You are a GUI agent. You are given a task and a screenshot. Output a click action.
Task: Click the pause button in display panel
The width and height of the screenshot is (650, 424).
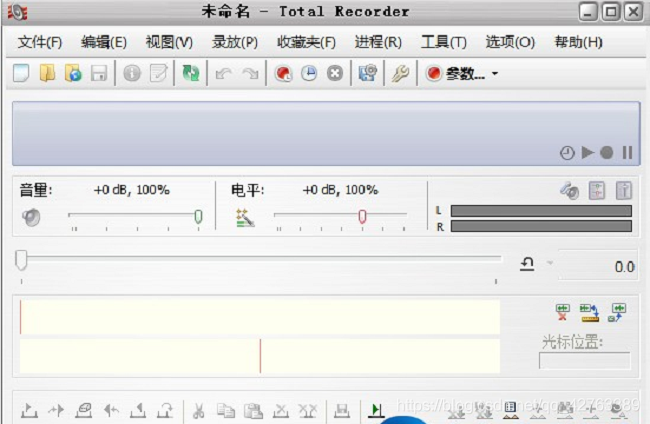click(x=628, y=153)
